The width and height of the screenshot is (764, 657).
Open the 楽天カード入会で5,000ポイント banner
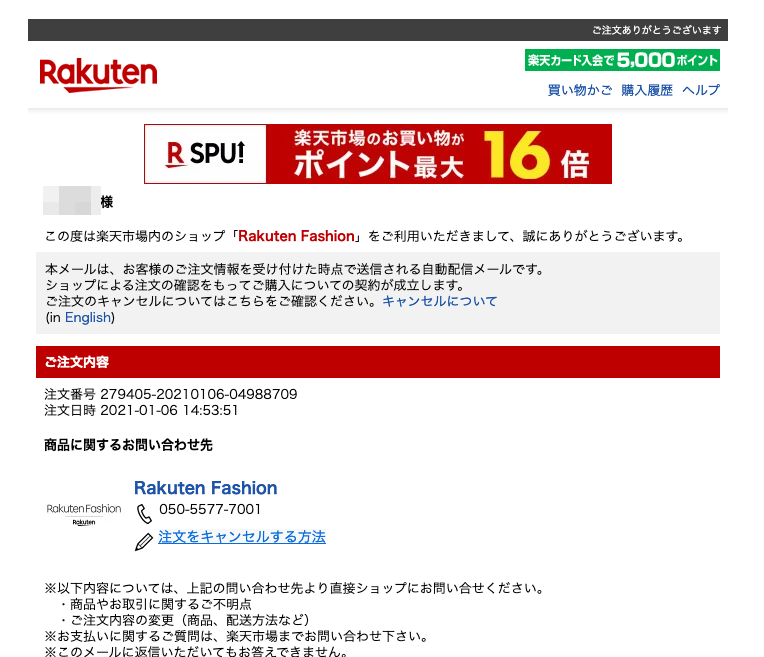[622, 60]
